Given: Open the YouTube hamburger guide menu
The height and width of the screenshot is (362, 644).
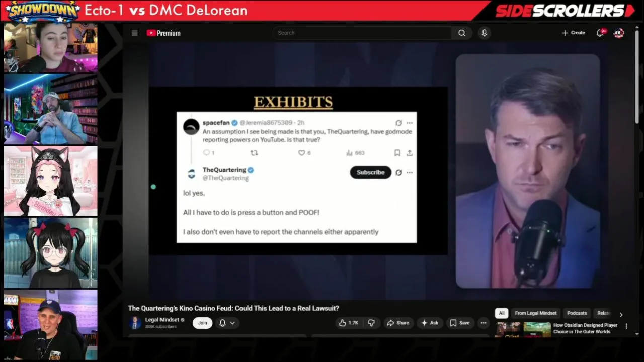Looking at the screenshot, I should [x=134, y=33].
